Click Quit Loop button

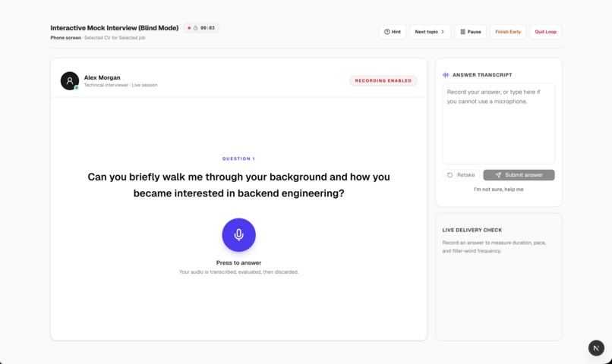point(545,32)
